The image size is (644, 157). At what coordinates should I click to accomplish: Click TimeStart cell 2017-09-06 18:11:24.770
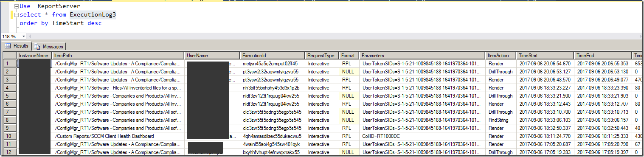click(x=546, y=136)
